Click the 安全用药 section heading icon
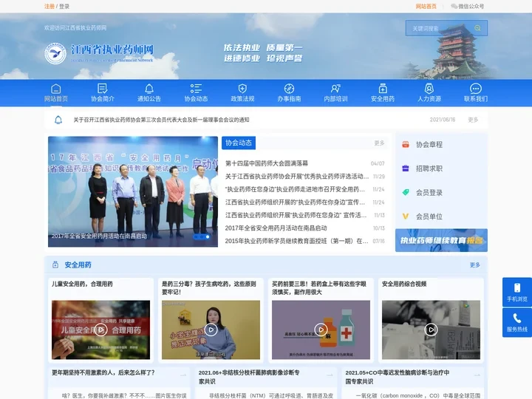The image size is (532, 399). point(55,265)
